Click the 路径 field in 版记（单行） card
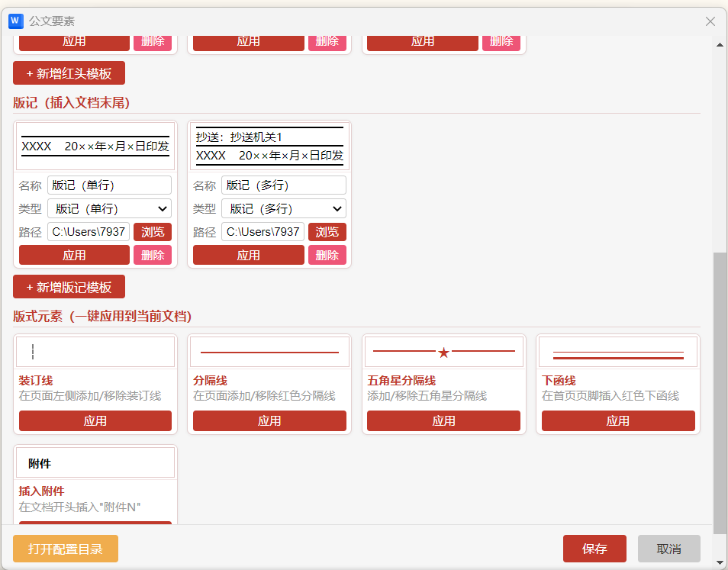This screenshot has height=570, width=728. tap(89, 232)
